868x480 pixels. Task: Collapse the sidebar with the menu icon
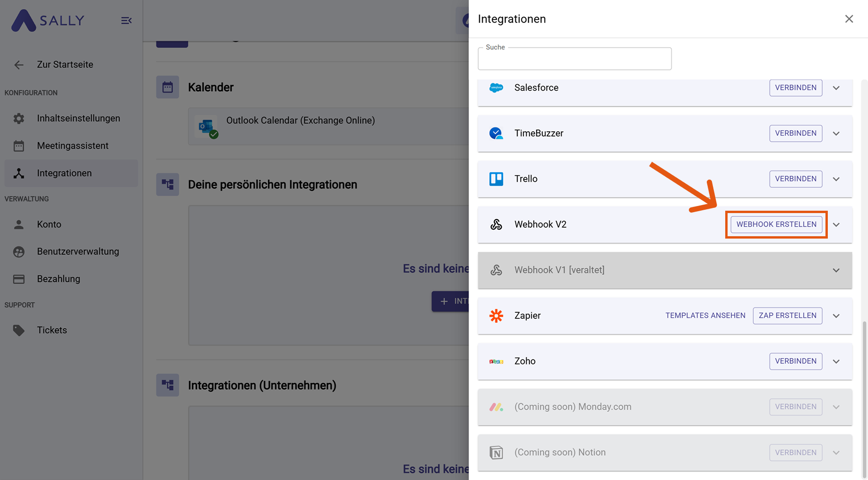point(126,21)
